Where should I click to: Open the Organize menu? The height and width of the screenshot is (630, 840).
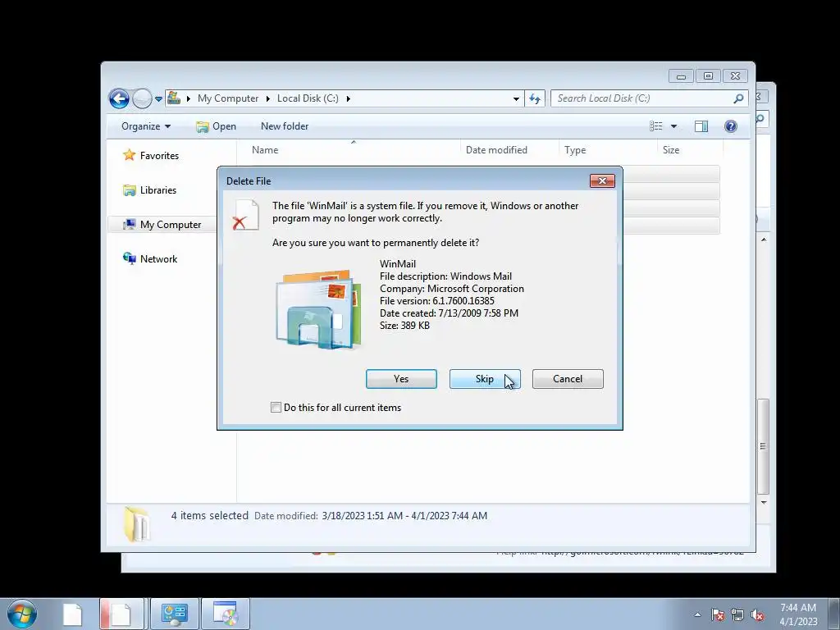(146, 126)
